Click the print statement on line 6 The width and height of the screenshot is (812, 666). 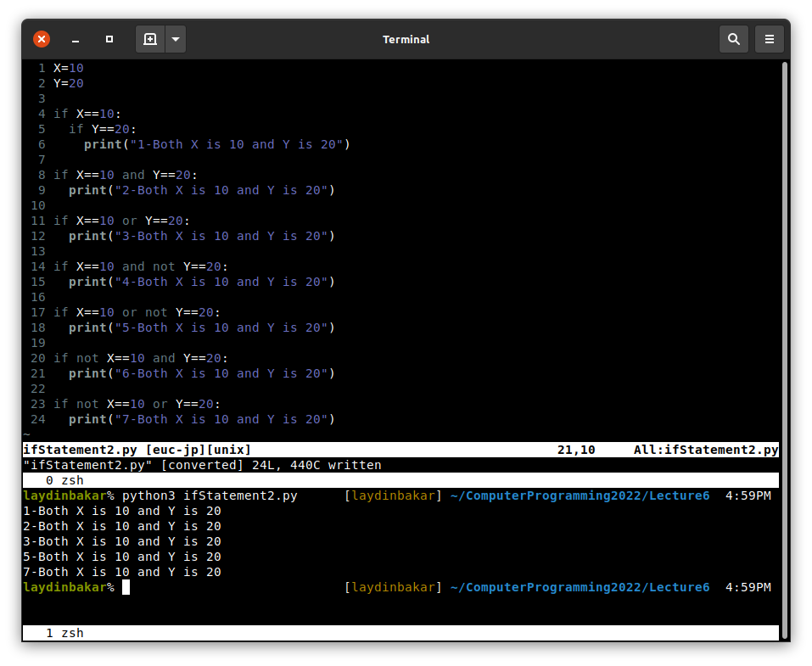point(216,144)
